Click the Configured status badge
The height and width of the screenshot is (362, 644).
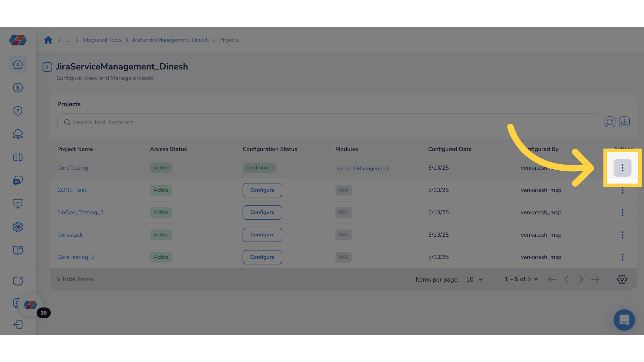coord(259,168)
